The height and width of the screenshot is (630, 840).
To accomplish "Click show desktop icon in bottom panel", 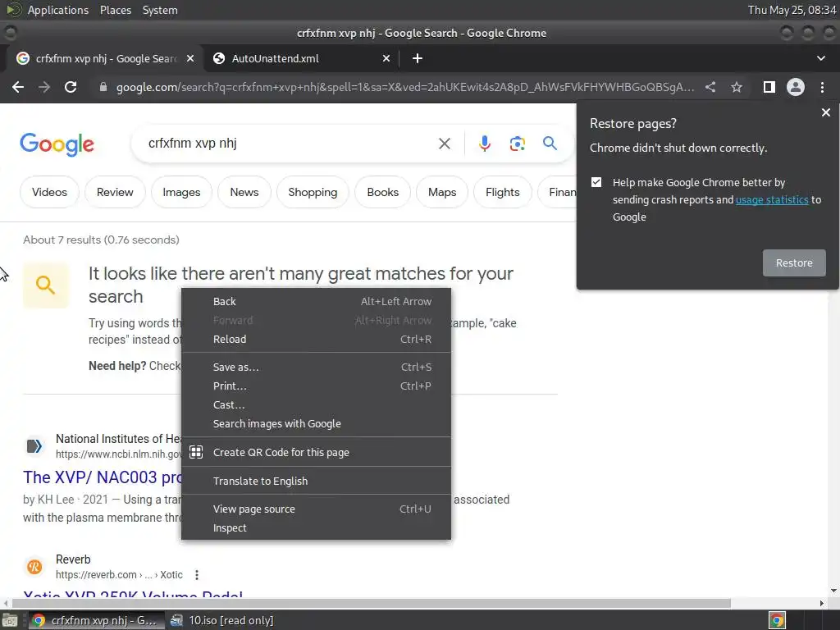I will 10,620.
